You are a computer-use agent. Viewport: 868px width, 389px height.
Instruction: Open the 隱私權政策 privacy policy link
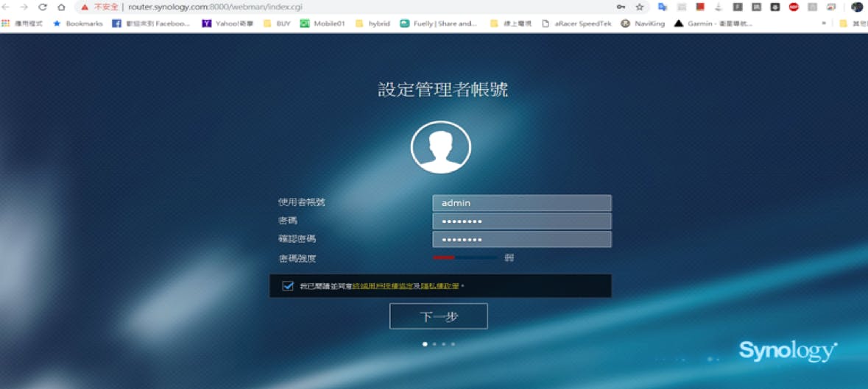[x=440, y=285]
